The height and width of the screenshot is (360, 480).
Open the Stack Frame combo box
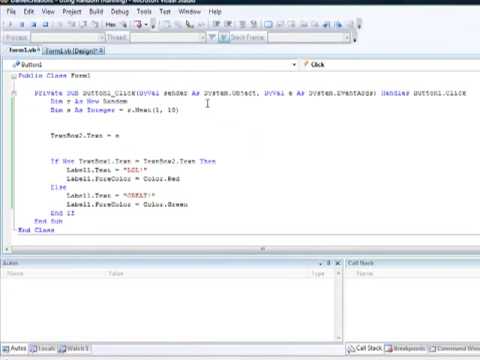(309, 37)
